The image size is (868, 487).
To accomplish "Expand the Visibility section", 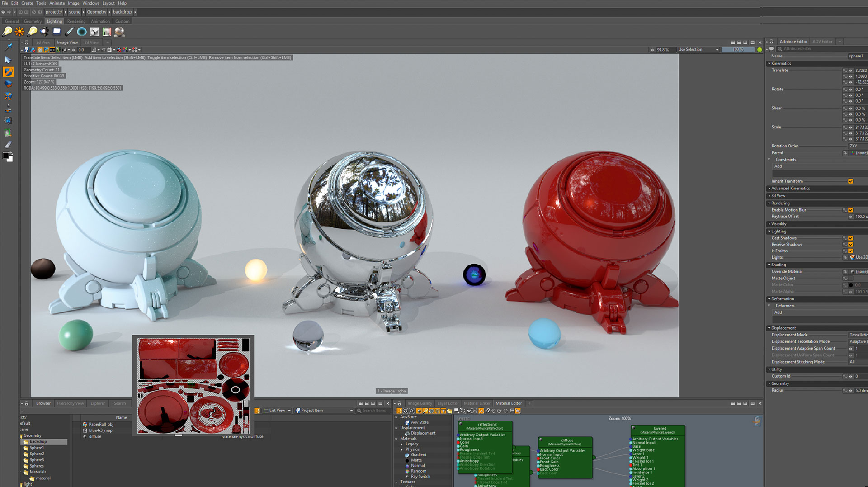I will (x=769, y=224).
